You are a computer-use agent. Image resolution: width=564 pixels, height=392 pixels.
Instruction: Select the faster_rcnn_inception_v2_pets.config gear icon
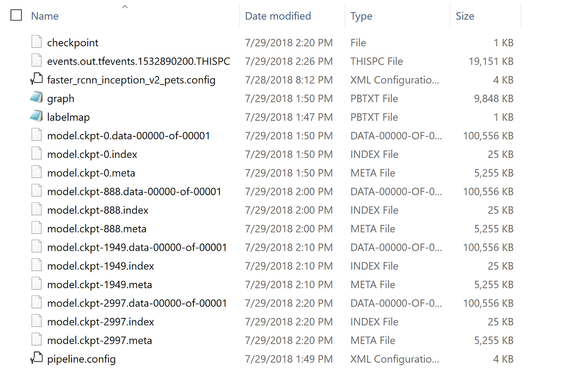point(36,79)
